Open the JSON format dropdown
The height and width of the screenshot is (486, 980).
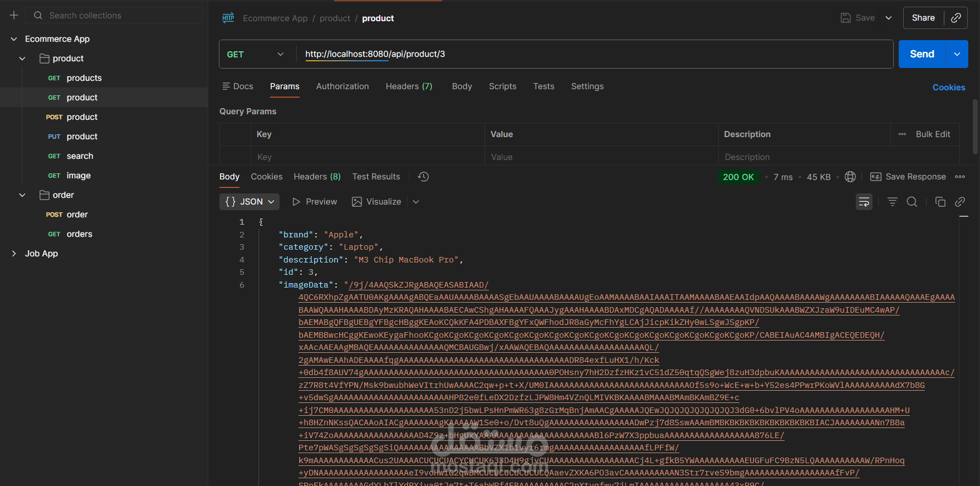pyautogui.click(x=249, y=202)
